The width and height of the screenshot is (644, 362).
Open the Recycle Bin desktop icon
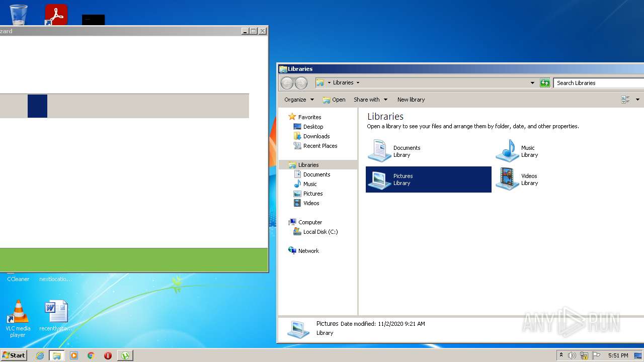(19, 15)
